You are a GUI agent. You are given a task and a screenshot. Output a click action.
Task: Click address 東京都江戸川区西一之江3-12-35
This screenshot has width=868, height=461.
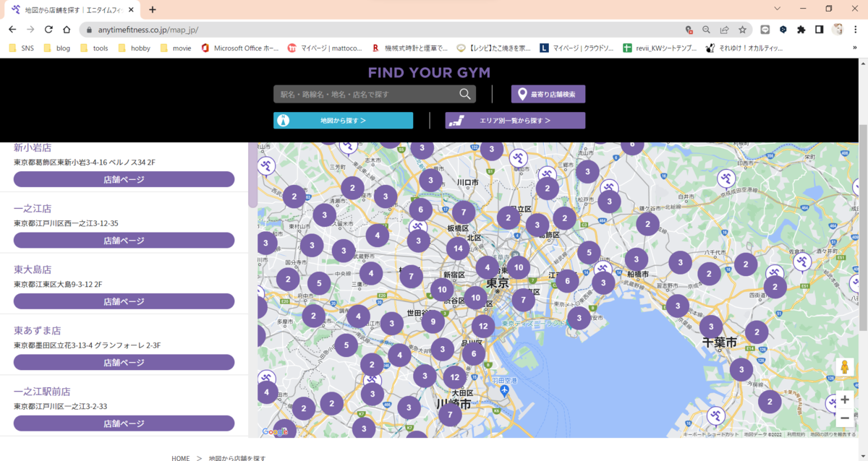pyautogui.click(x=66, y=223)
